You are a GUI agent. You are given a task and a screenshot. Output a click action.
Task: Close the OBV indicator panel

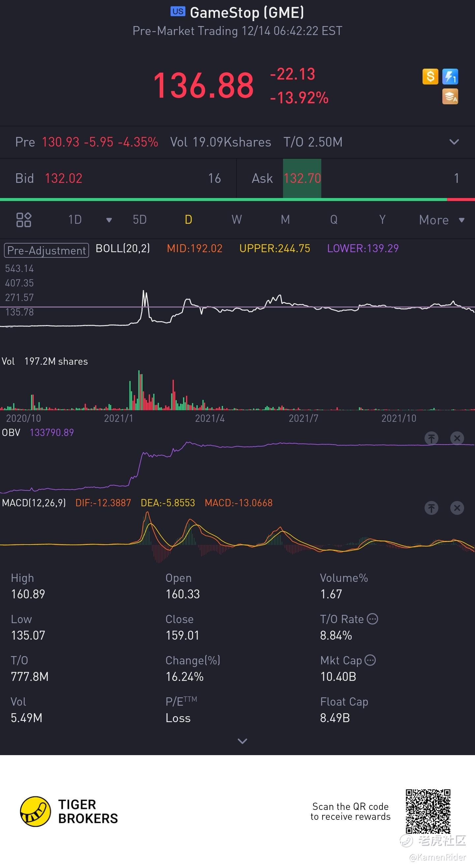click(x=457, y=438)
